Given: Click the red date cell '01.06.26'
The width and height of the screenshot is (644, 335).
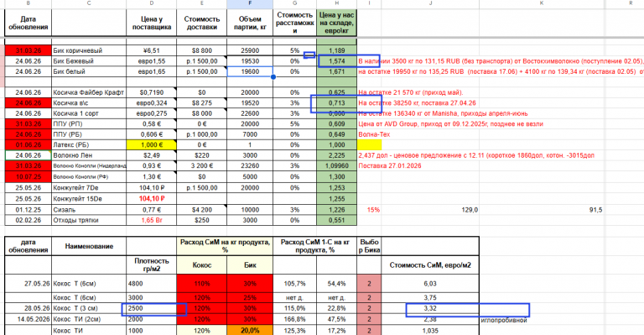Looking at the screenshot, I should click(28, 144).
